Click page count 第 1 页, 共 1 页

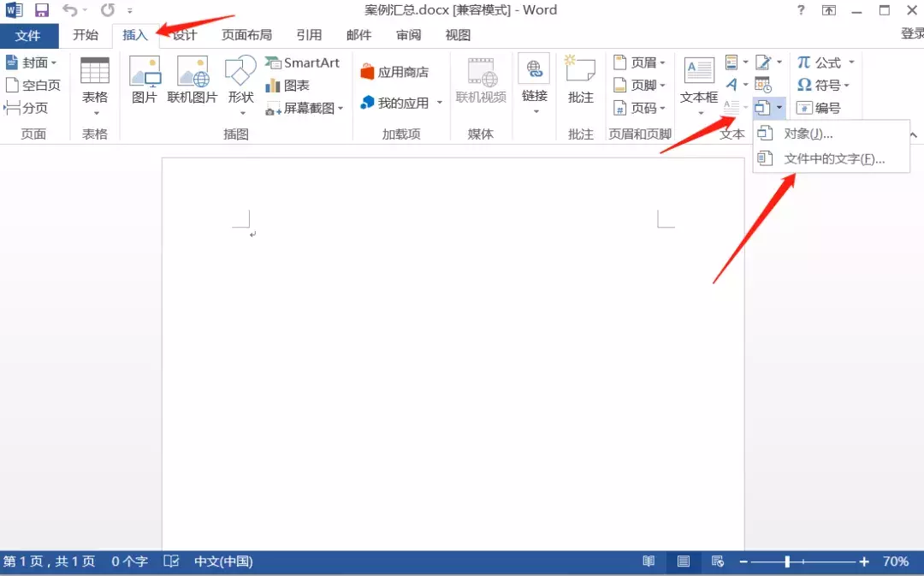click(50, 561)
